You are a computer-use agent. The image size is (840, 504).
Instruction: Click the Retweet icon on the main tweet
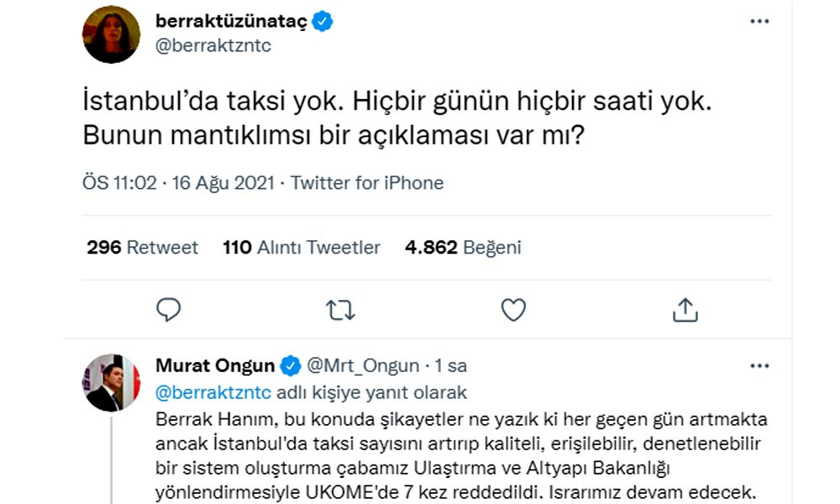[x=341, y=311]
